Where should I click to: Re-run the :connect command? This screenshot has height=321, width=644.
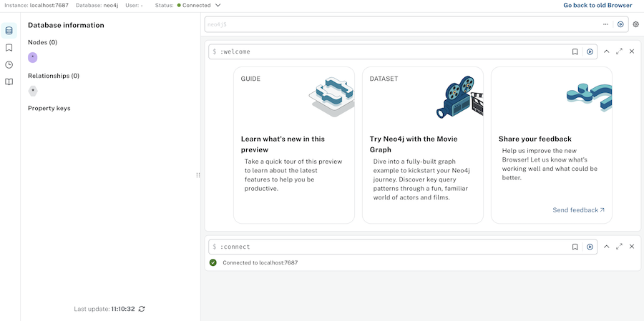tap(590, 247)
